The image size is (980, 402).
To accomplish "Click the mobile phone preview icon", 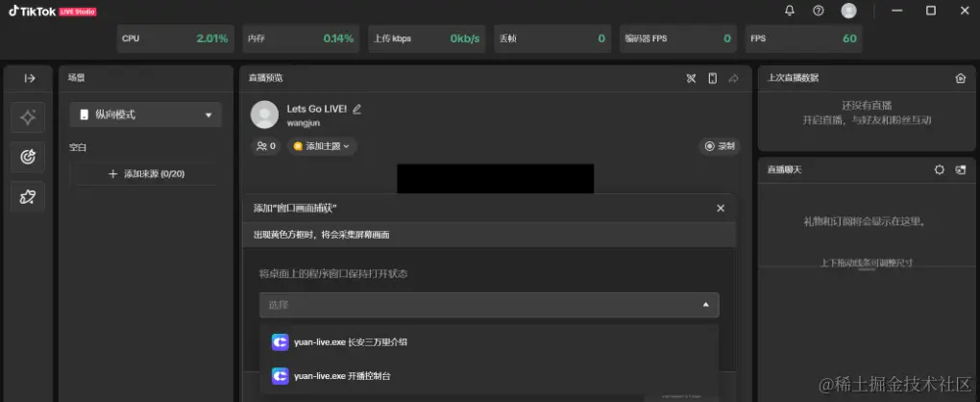I will (x=713, y=78).
